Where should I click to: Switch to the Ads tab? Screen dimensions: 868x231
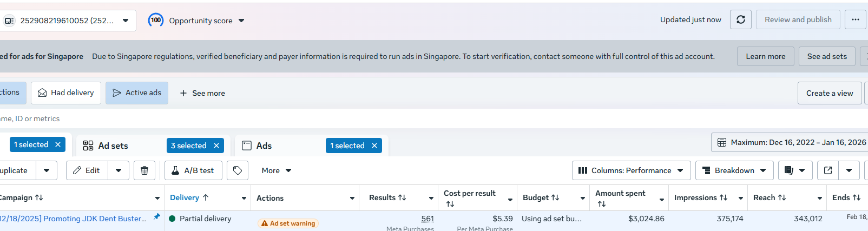click(264, 146)
